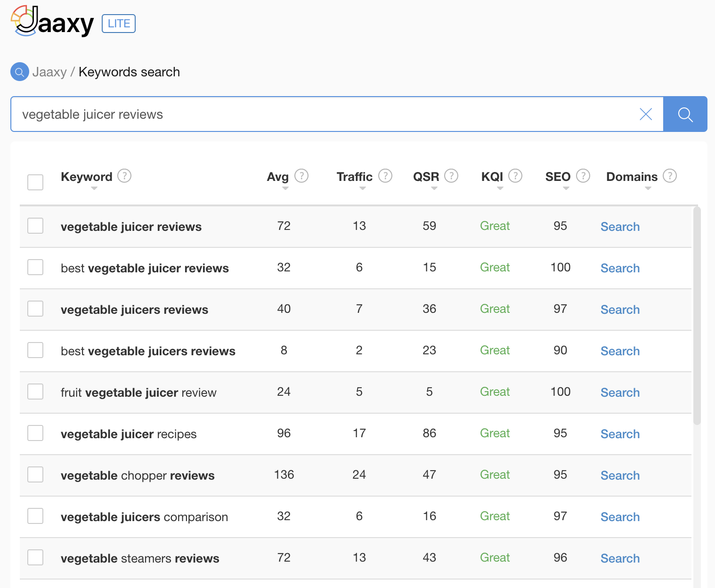Go to Jaaxy breadcrumb link
The width and height of the screenshot is (715, 588).
point(49,72)
